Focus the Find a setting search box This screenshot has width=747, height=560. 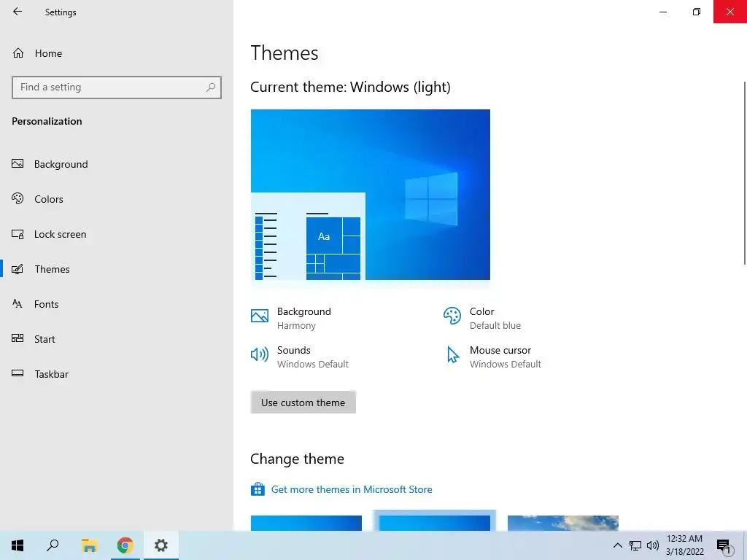click(x=116, y=87)
